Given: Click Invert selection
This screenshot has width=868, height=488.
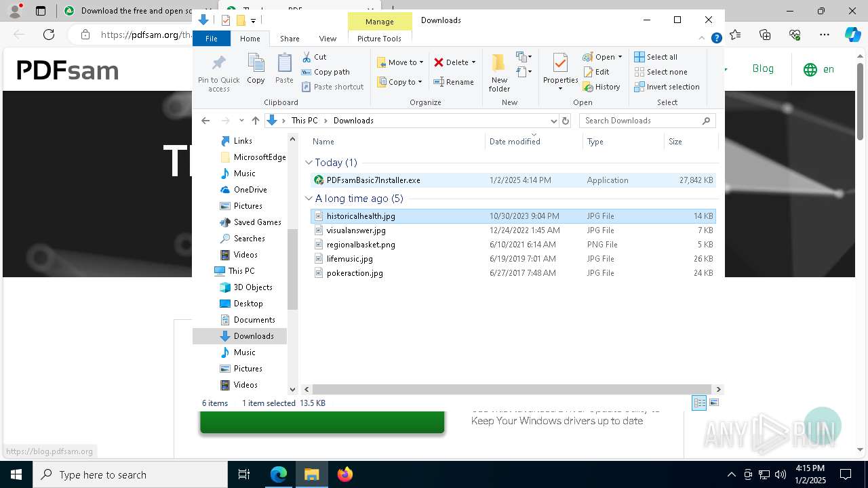Looking at the screenshot, I should point(667,87).
